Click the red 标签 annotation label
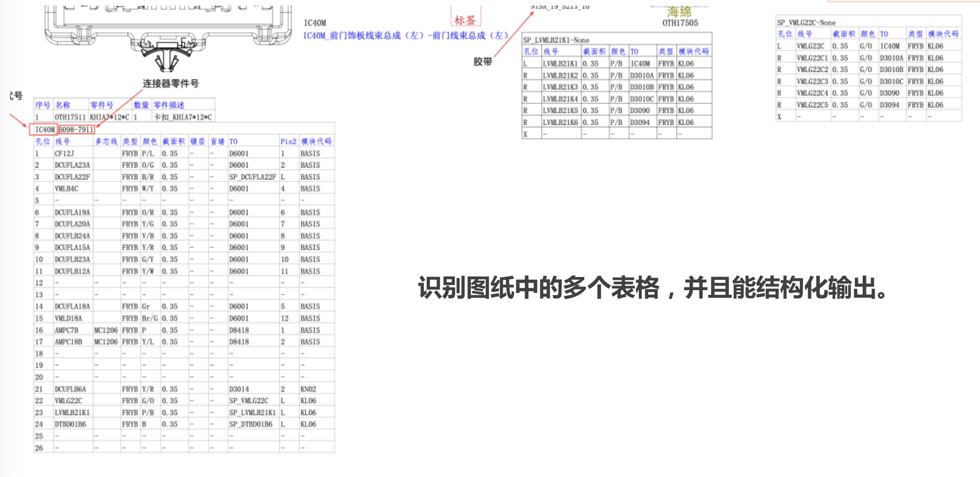 (465, 20)
